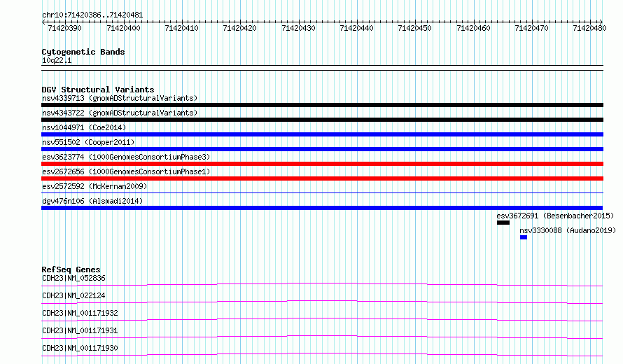Click ruler position 71420460
The width and height of the screenshot is (623, 364).
click(x=473, y=28)
